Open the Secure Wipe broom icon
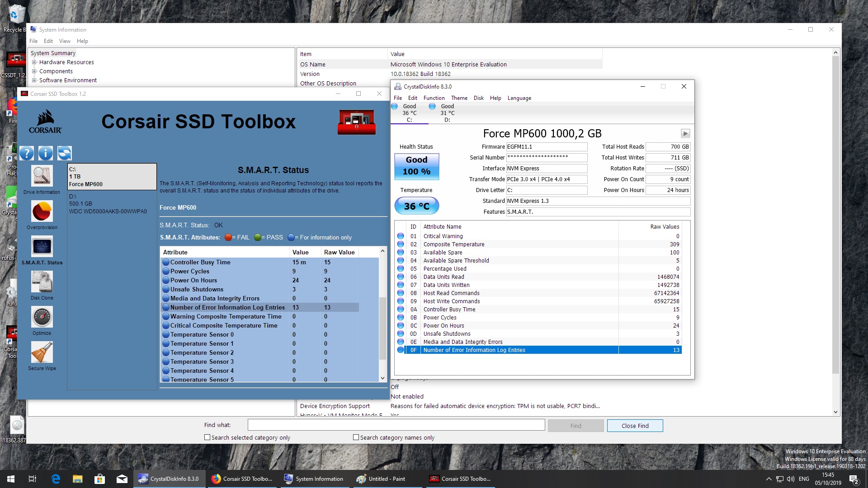The width and height of the screenshot is (868, 488). pos(42,352)
